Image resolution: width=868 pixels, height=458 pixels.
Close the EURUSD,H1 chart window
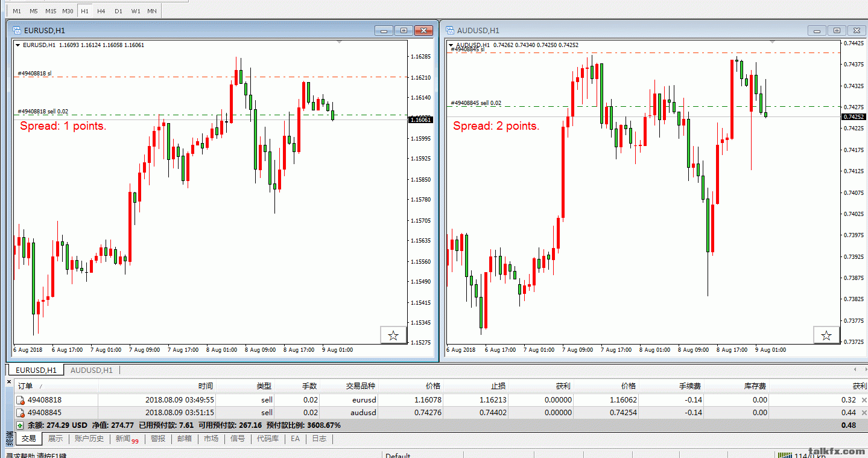pyautogui.click(x=424, y=30)
